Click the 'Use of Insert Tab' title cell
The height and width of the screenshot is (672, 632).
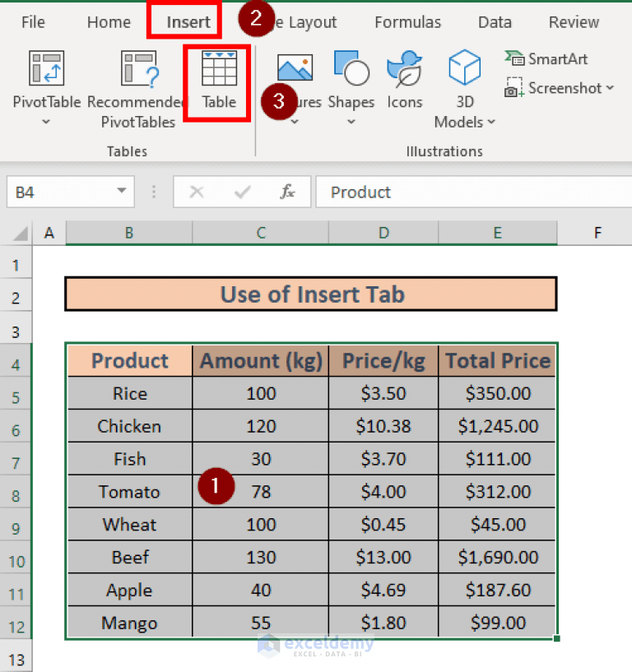(311, 294)
